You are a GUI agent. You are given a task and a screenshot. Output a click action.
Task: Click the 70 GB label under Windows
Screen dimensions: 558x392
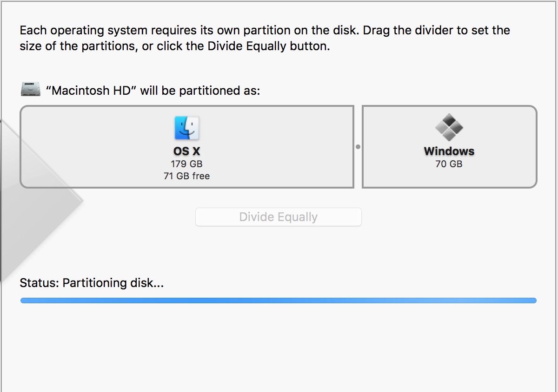[449, 163]
